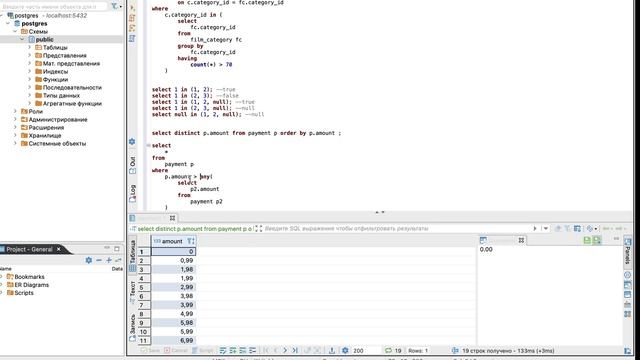Open the navigator filter settings icon

point(116,7)
